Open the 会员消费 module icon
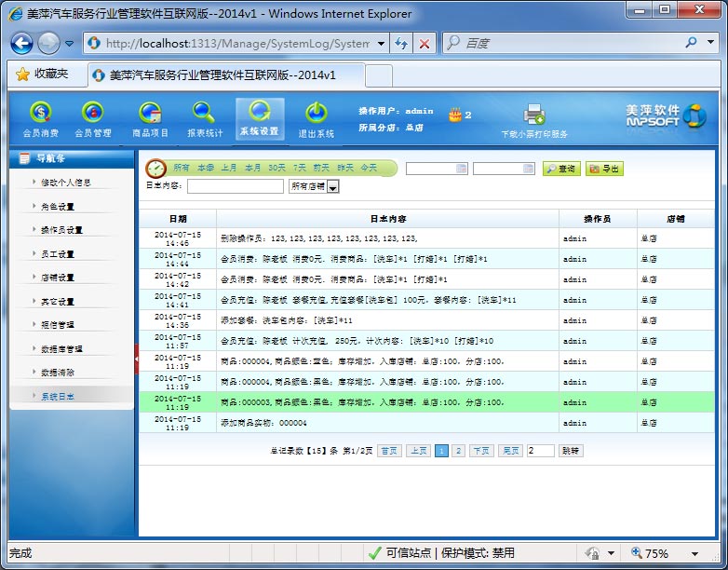The image size is (728, 570). pos(40,113)
